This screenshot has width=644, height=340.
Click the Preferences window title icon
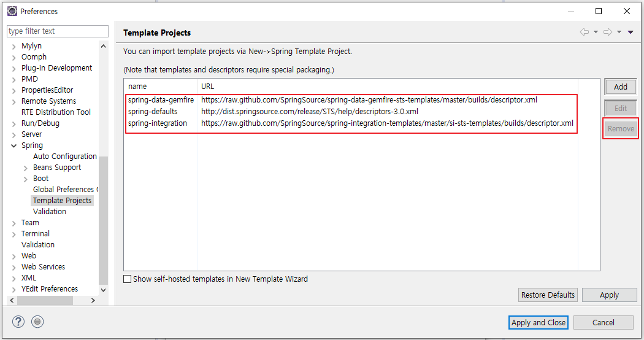12,11
